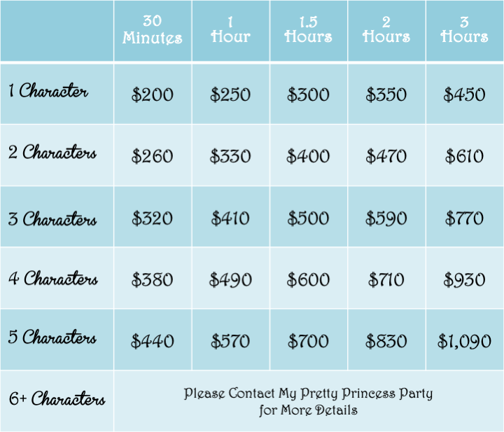
Task: Click the 3 Hours column header
Action: [465, 29]
